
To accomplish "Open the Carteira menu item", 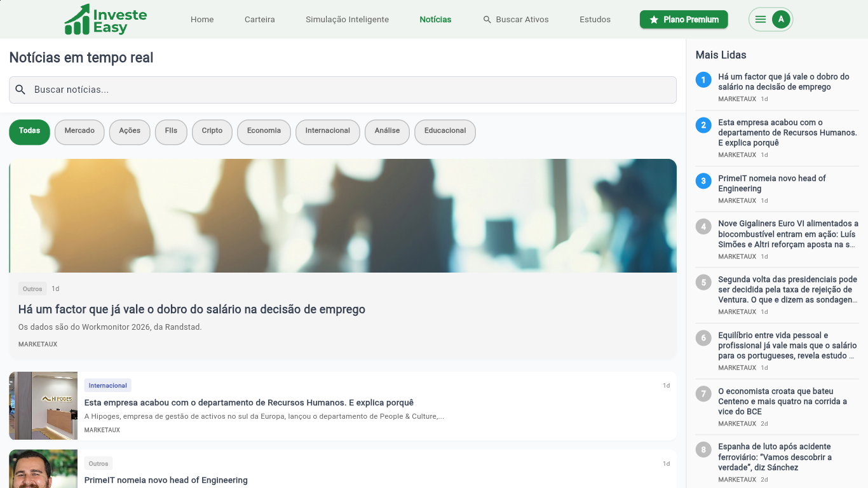I will 260,20.
